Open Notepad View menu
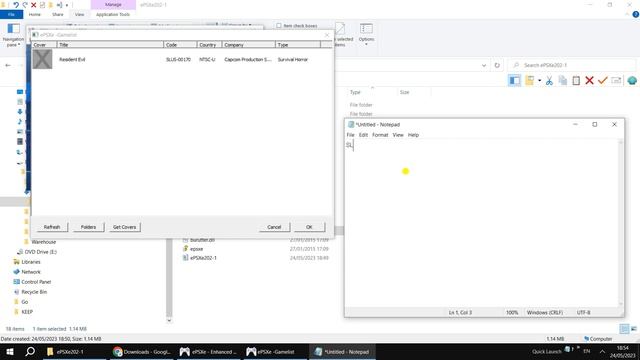 click(x=398, y=135)
